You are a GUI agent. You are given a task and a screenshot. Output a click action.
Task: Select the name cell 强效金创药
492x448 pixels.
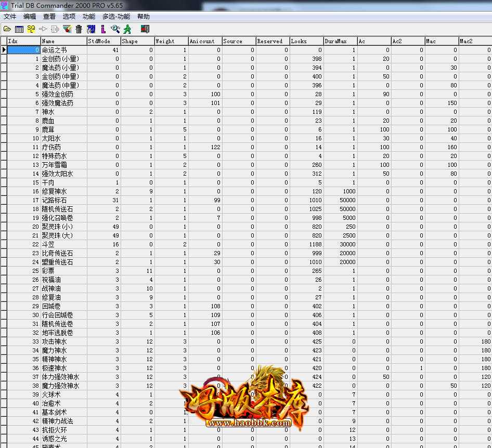click(63, 94)
